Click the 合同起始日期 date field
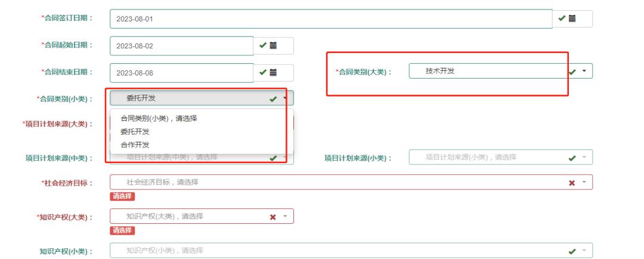644x259 pixels. click(181, 46)
